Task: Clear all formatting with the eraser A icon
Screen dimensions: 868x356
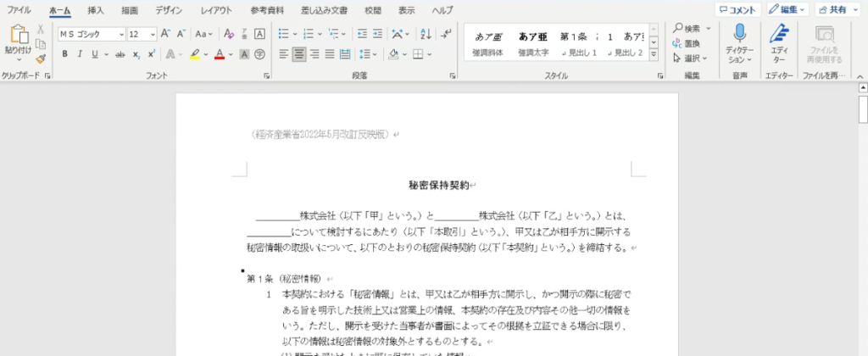Action: [229, 34]
